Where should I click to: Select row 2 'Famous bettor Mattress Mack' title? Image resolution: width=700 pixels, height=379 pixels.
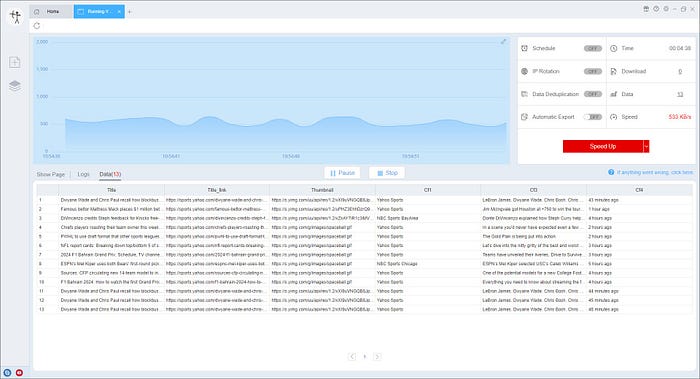[x=111, y=209]
